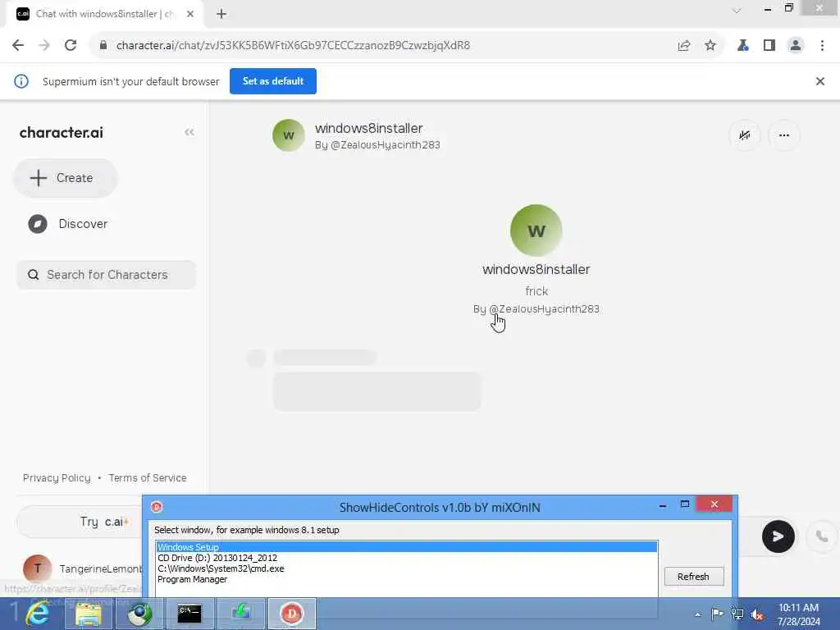Go back with the browser back arrow

pos(18,46)
